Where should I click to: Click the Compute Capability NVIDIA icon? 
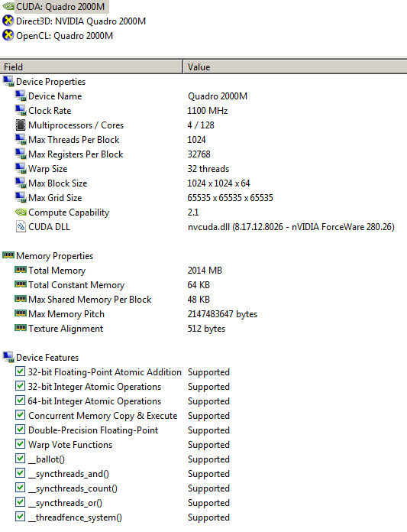21,212
